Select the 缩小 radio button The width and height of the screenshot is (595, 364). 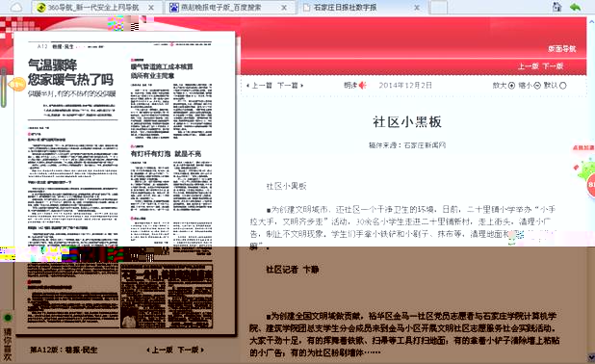click(537, 86)
